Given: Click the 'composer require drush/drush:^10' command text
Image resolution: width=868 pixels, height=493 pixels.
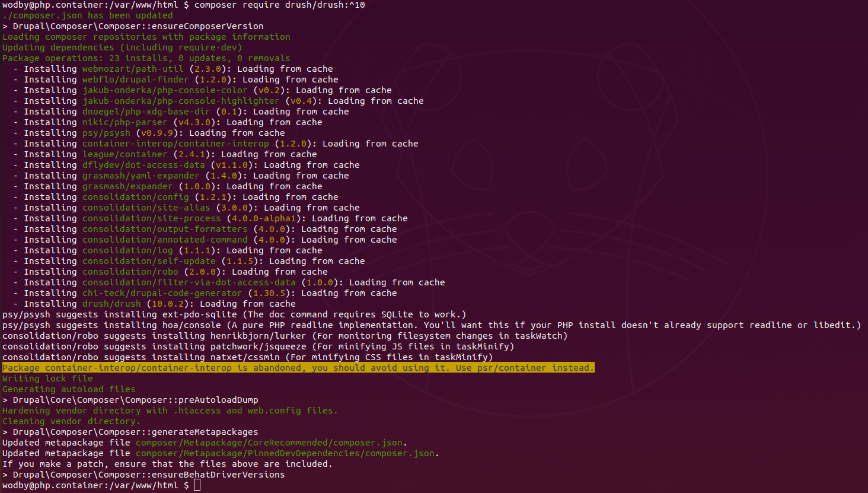Looking at the screenshot, I should point(279,5).
